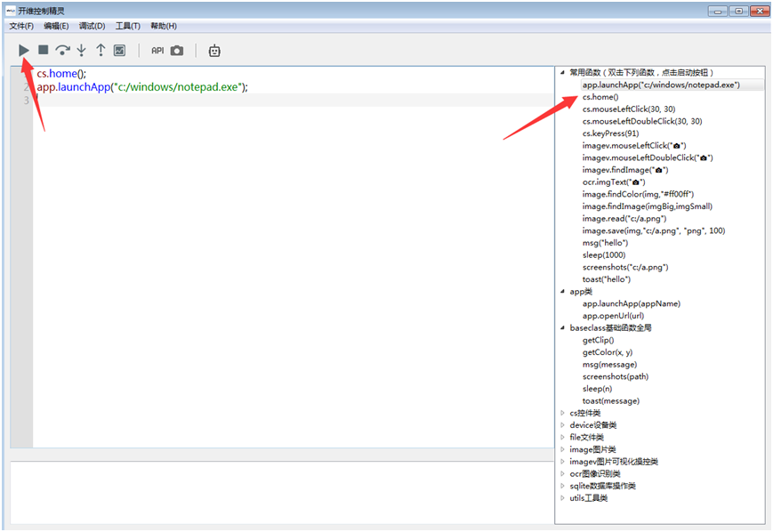The width and height of the screenshot is (773, 532).
Task: Select getColor(x, y) function
Action: [x=608, y=352]
